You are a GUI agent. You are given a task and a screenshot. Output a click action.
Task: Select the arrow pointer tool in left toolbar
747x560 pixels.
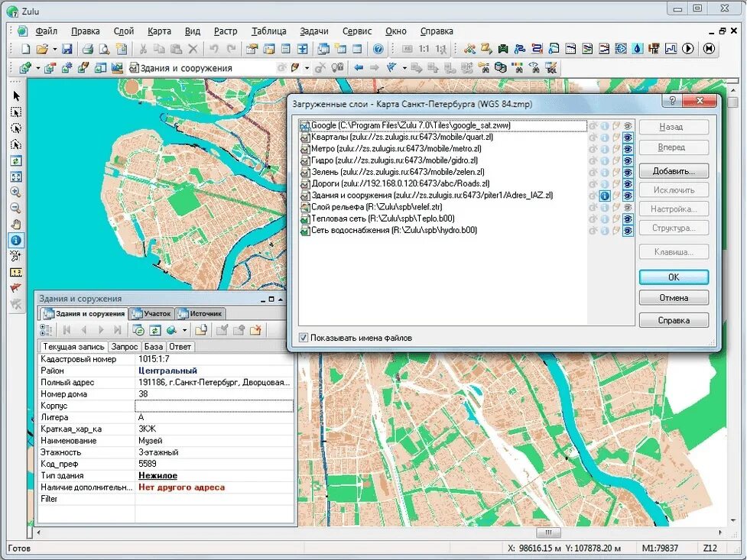pos(16,96)
